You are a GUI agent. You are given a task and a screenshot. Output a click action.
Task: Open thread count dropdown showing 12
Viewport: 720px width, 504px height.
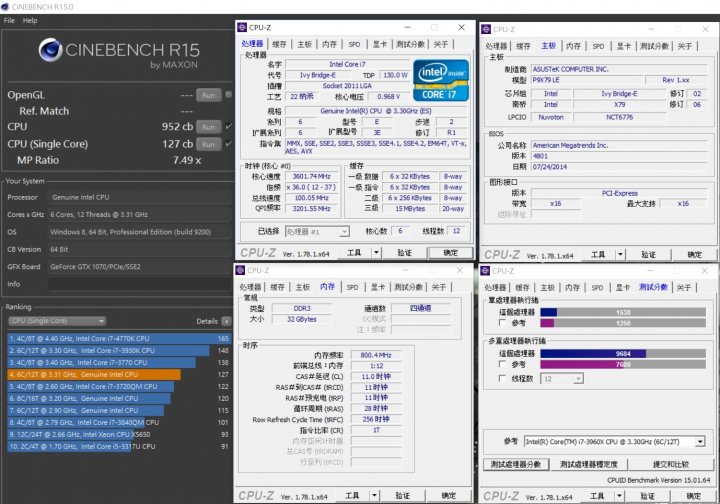coord(562,379)
